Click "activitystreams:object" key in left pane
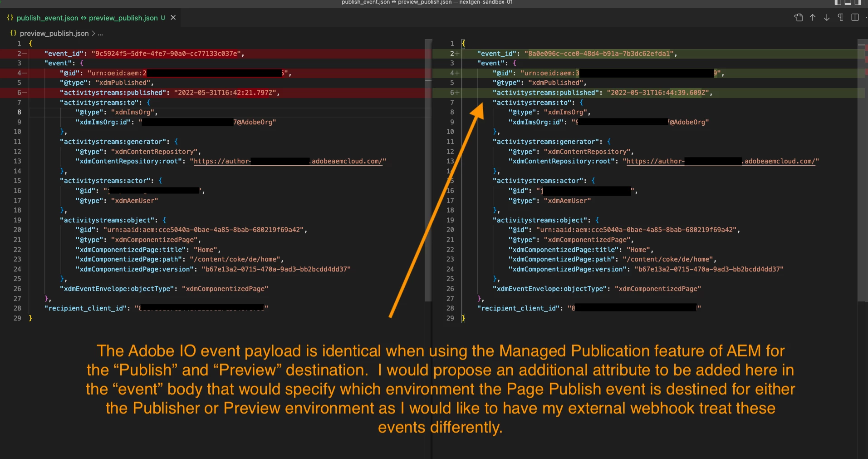The height and width of the screenshot is (459, 868). pos(108,220)
